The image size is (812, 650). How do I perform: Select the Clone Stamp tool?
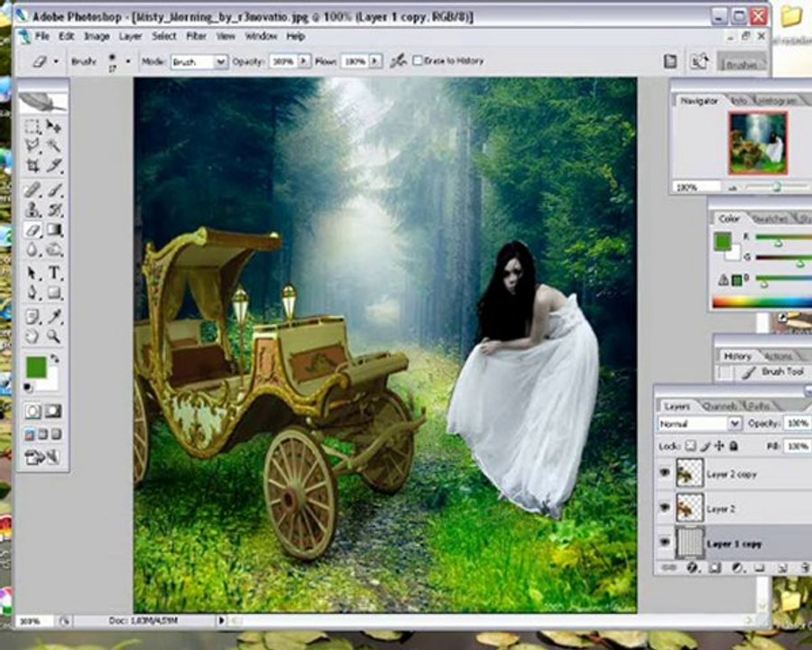pos(32,209)
